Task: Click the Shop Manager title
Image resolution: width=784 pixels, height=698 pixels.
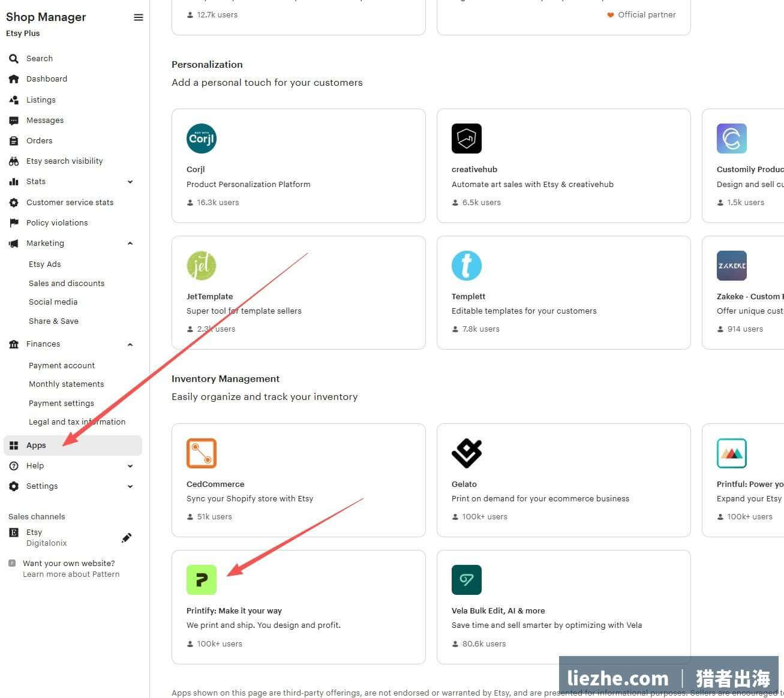Action: (x=46, y=17)
